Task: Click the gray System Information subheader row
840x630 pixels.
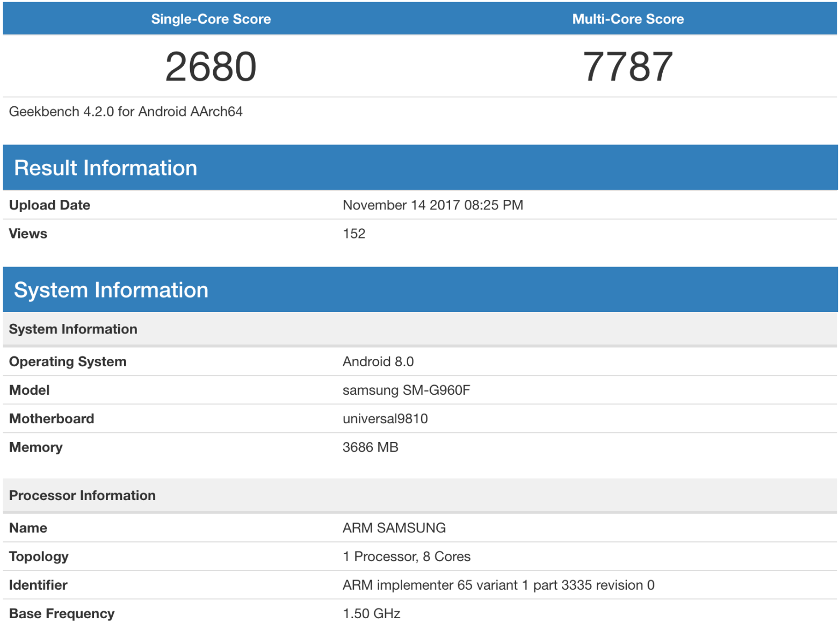Action: [x=420, y=329]
